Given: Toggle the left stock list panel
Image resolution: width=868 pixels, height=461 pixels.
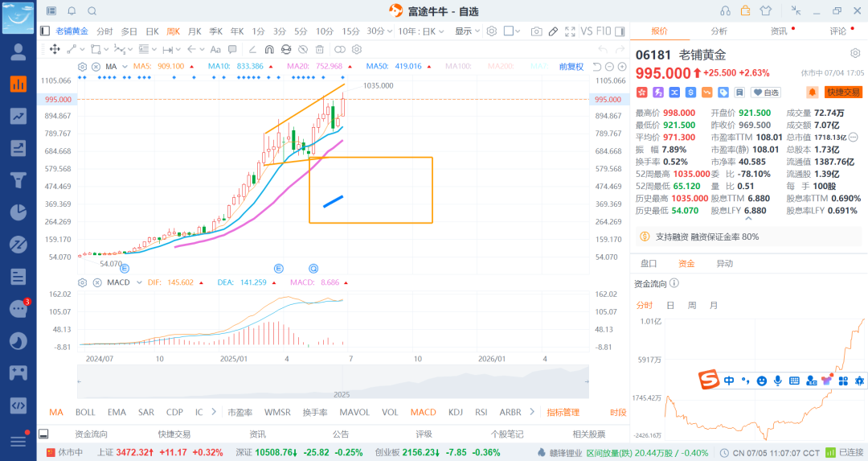Looking at the screenshot, I should (x=45, y=31).
